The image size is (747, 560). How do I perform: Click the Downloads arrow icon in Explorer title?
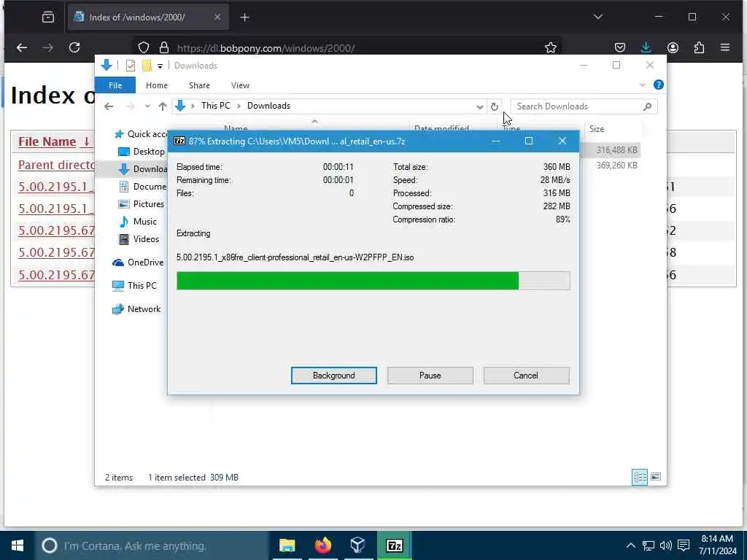coord(107,65)
